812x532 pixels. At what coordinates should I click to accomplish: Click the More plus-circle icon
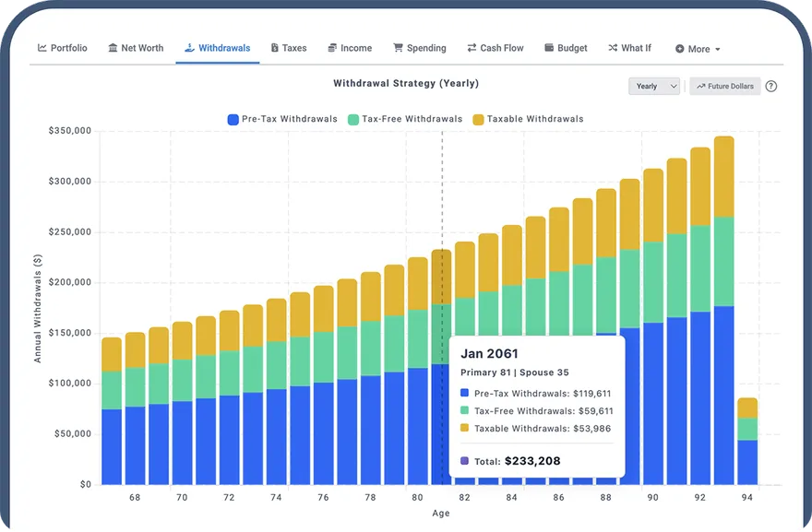pos(679,49)
